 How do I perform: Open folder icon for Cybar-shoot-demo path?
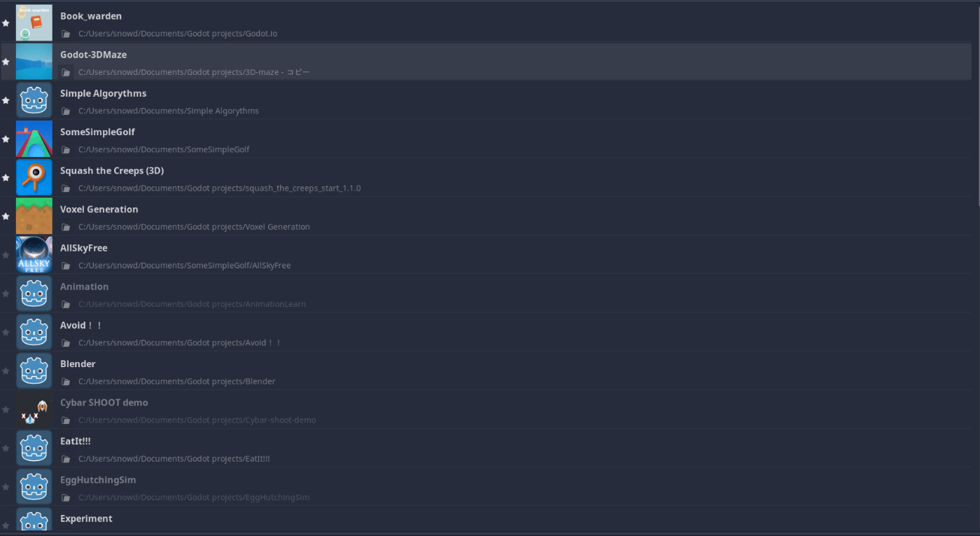(x=66, y=420)
